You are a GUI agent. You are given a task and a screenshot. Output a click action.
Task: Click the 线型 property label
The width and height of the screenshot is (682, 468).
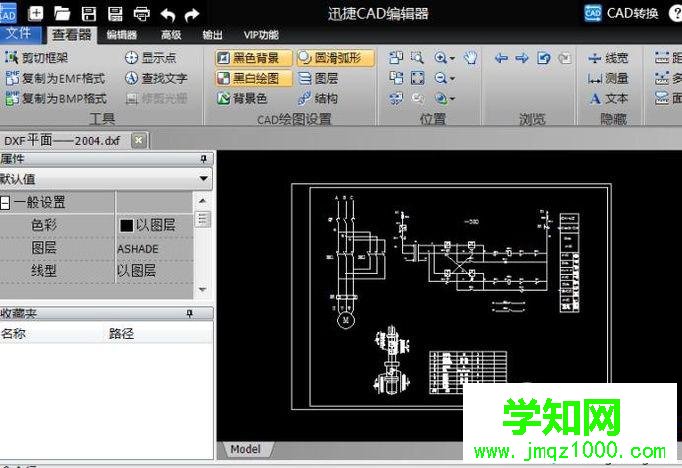pos(44,271)
